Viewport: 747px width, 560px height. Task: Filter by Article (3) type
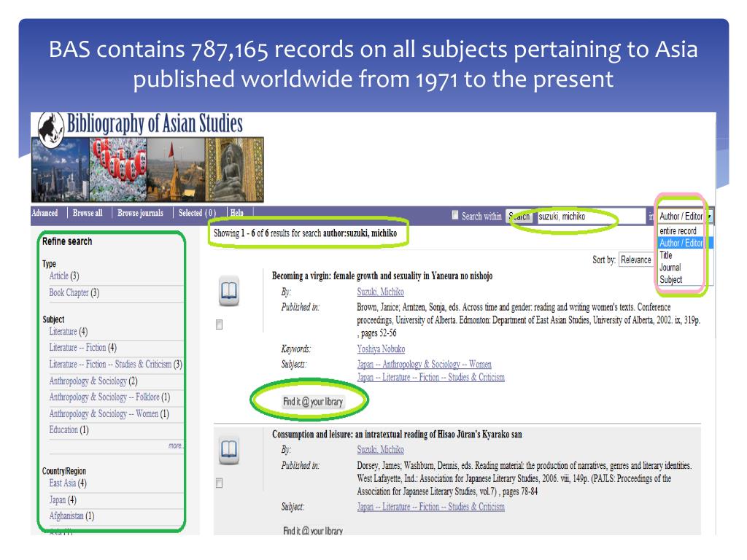point(64,276)
